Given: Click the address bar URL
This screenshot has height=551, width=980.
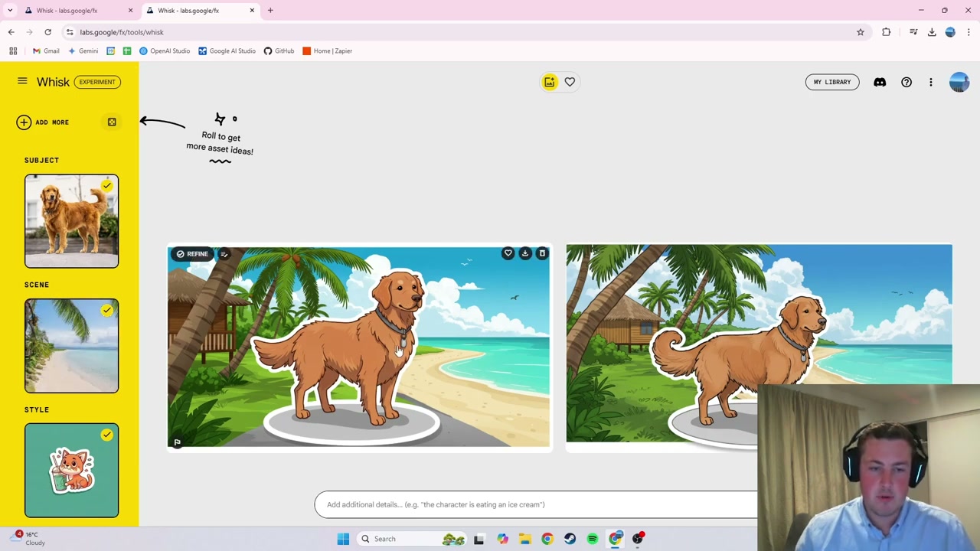Looking at the screenshot, I should (x=122, y=32).
